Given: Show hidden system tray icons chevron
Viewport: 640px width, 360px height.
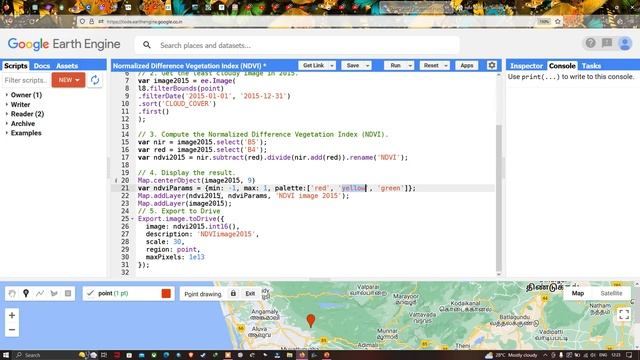Looking at the screenshot, I should point(545,355).
